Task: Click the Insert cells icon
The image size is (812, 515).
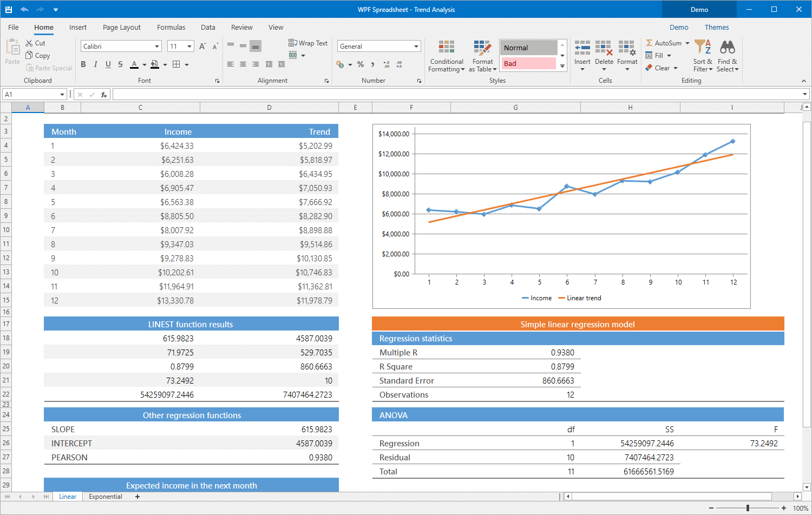Action: pos(582,48)
